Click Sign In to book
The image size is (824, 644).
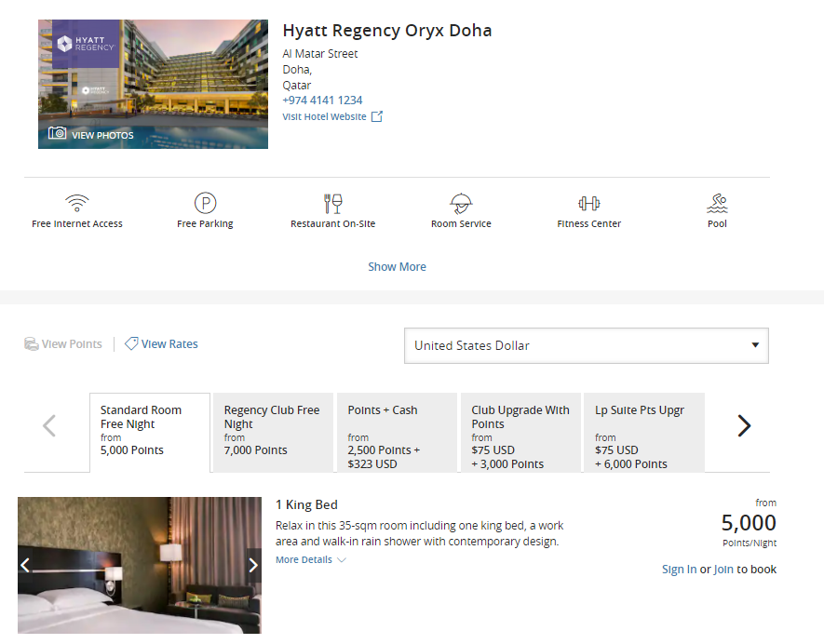tap(679, 570)
